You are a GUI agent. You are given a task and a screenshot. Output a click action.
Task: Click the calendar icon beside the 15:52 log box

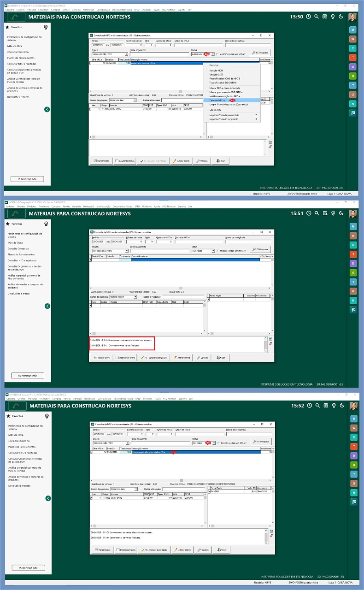coord(270,531)
